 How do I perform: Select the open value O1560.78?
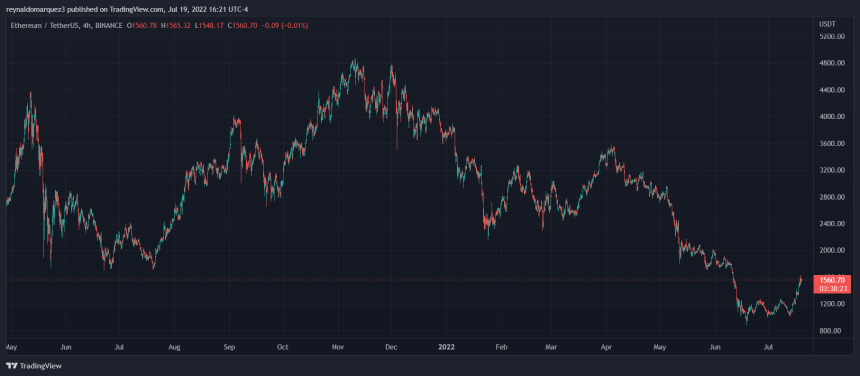142,26
